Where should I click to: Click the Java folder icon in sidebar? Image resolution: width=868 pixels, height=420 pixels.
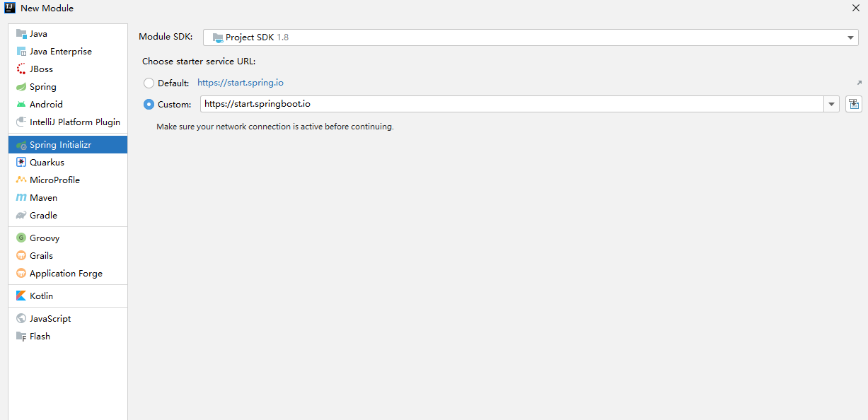21,33
